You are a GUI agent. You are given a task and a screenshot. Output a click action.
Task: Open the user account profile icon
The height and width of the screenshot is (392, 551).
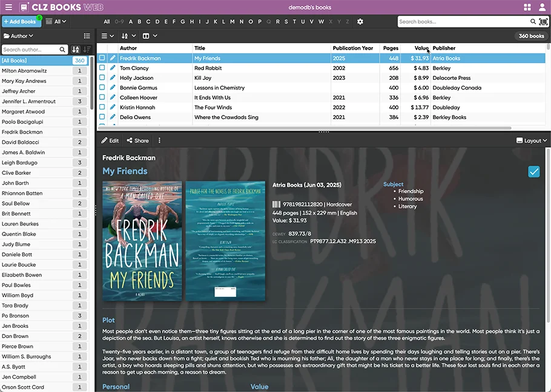click(x=543, y=7)
